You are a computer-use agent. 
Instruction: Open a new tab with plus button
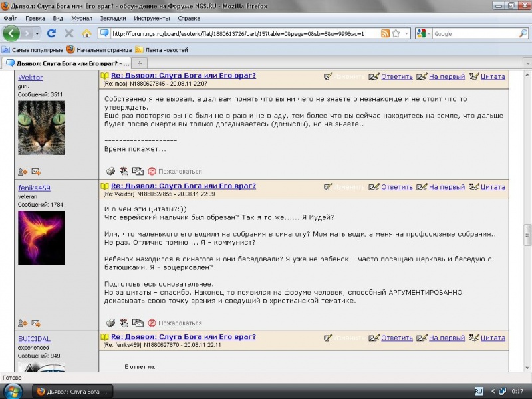(140, 63)
